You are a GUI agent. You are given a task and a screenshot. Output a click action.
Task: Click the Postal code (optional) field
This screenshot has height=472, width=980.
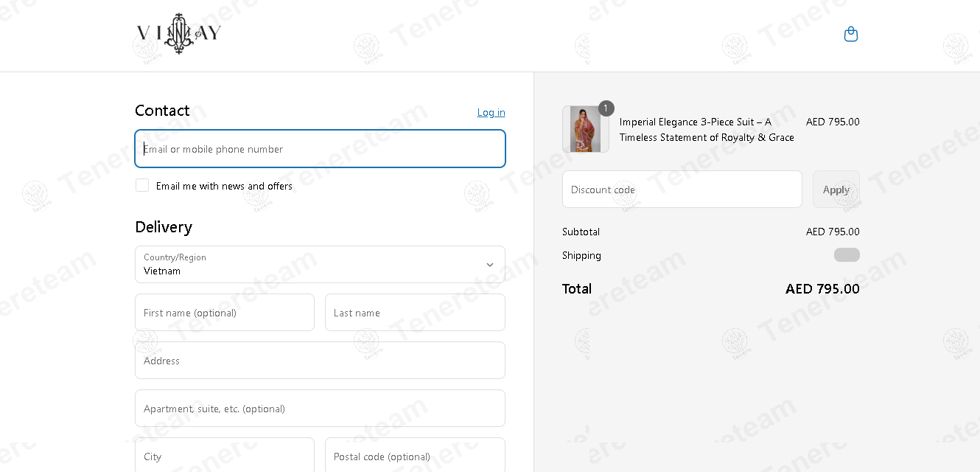coord(415,455)
